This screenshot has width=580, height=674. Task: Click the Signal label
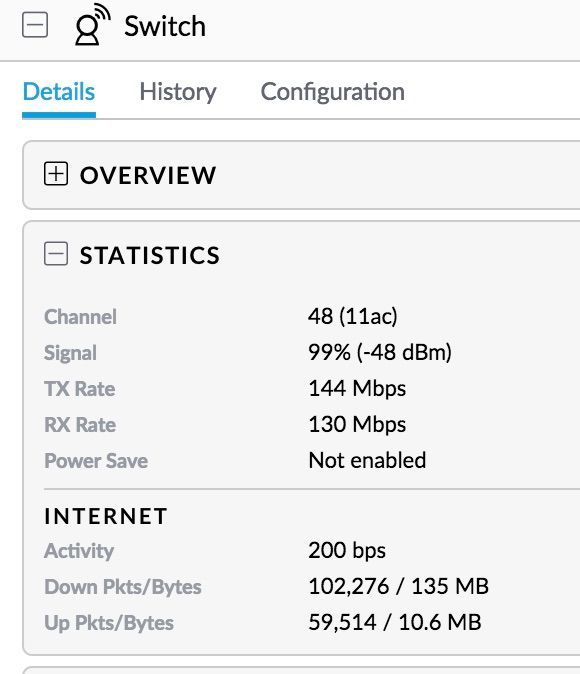[70, 353]
